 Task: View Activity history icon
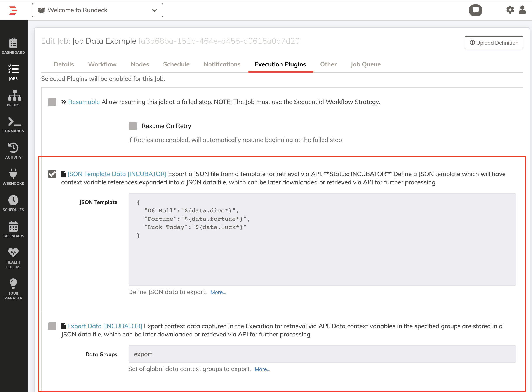13,147
